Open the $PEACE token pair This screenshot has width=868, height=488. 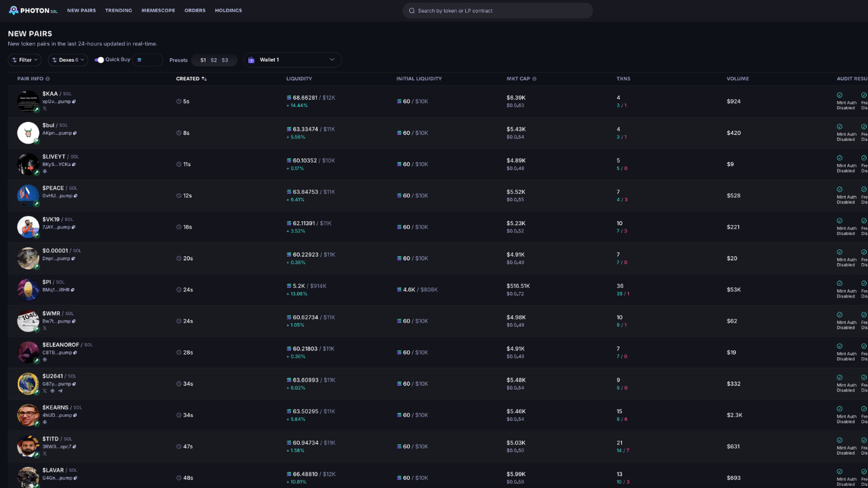coord(53,188)
